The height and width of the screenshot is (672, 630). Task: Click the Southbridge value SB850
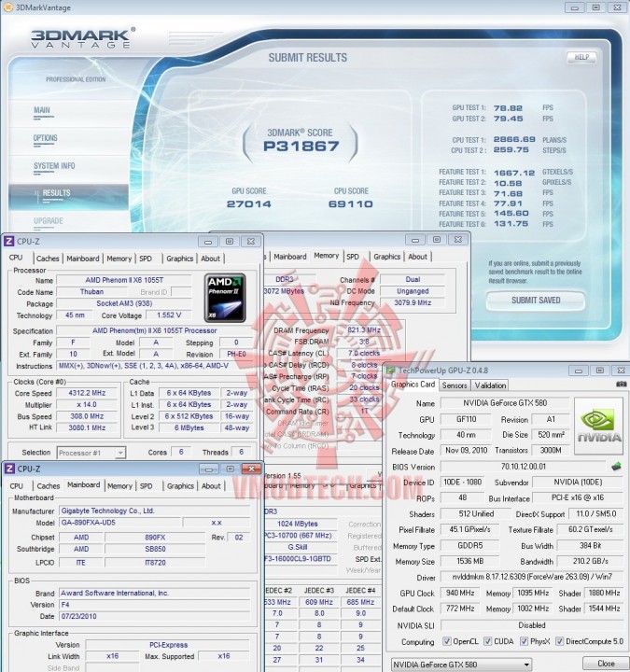tap(155, 549)
